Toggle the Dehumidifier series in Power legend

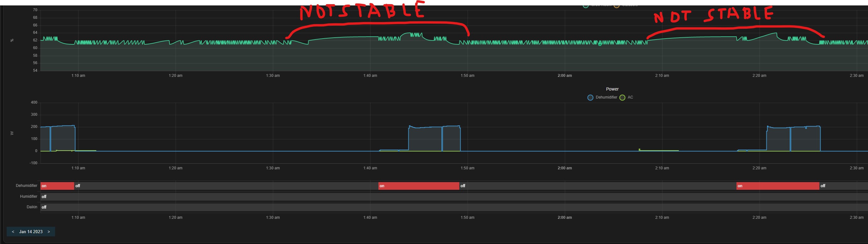[x=602, y=97]
